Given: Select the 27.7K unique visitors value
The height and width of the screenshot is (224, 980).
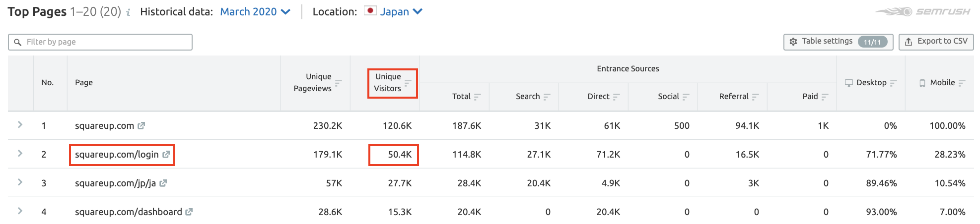Looking at the screenshot, I should point(400,183).
